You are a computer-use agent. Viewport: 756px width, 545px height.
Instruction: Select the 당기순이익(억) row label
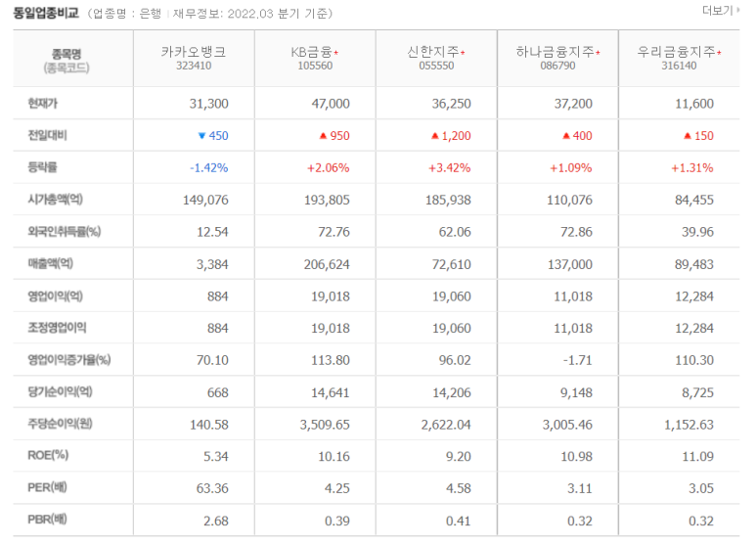(x=60, y=391)
